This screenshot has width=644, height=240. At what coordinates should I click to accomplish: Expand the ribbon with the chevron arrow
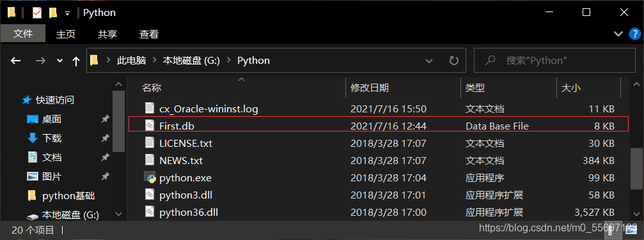pos(618,34)
